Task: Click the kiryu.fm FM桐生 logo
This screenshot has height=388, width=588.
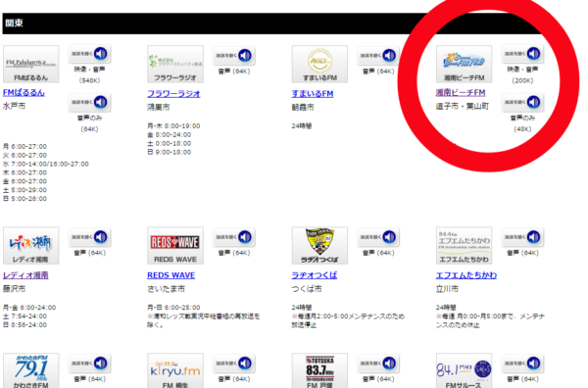Action: tap(175, 370)
